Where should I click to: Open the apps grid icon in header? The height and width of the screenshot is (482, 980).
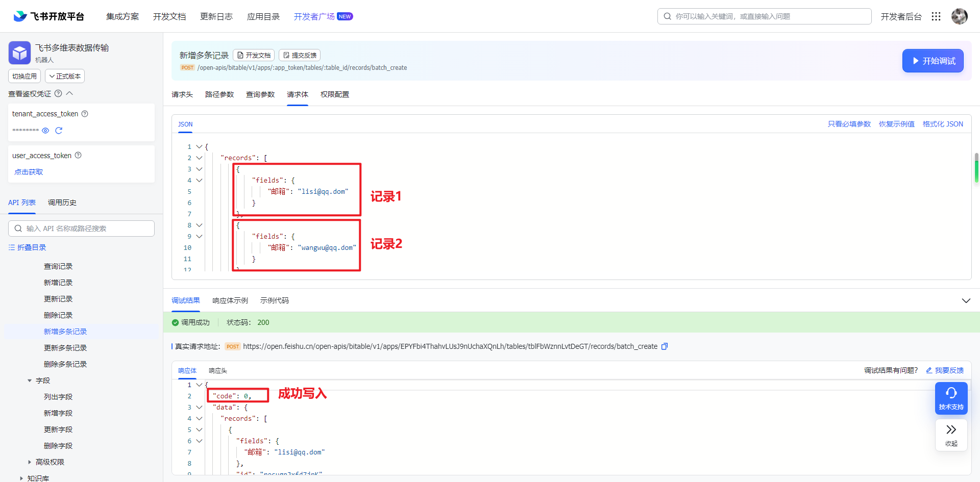coord(936,16)
